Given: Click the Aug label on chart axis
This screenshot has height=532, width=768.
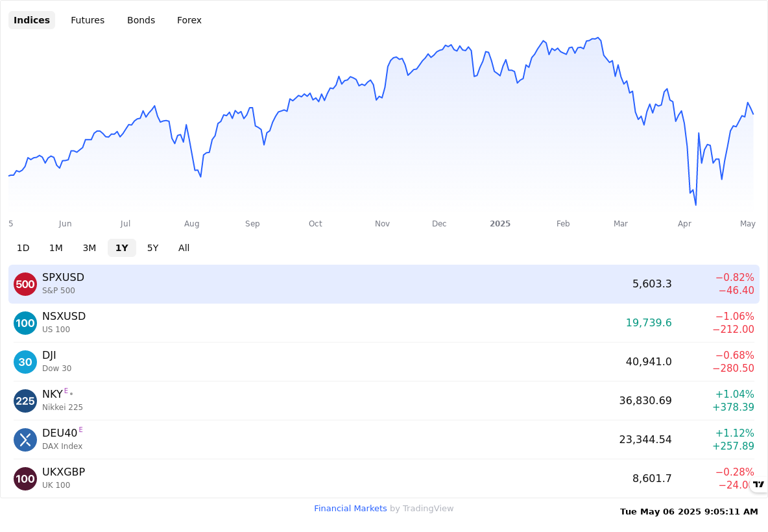Looking at the screenshot, I should click(x=191, y=224).
